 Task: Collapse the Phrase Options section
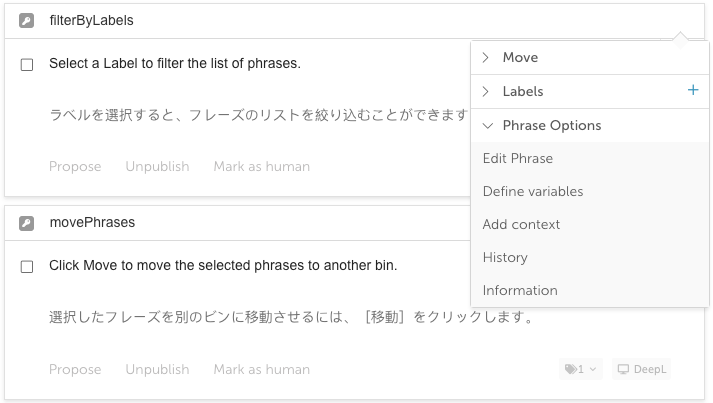pyautogui.click(x=488, y=126)
